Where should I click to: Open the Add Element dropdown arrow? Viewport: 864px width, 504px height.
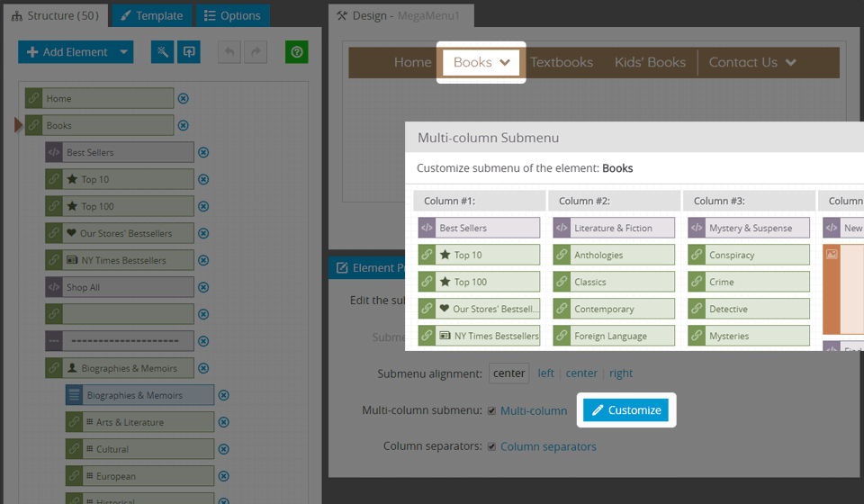click(x=123, y=52)
